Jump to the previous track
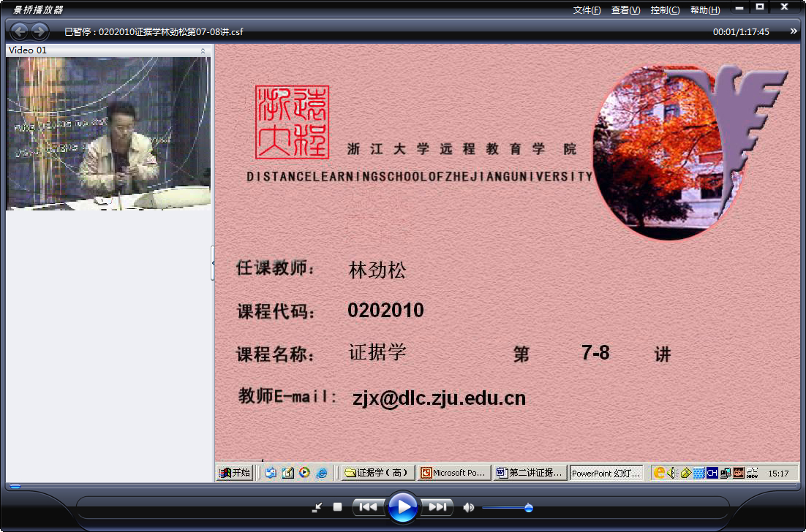 [x=368, y=507]
